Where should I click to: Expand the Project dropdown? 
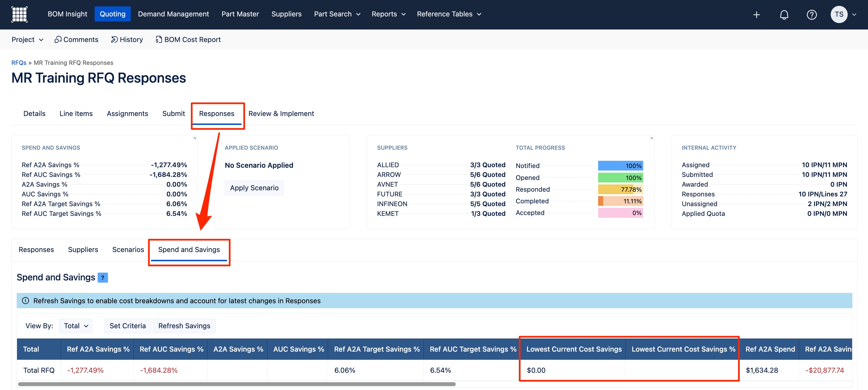pyautogui.click(x=27, y=40)
